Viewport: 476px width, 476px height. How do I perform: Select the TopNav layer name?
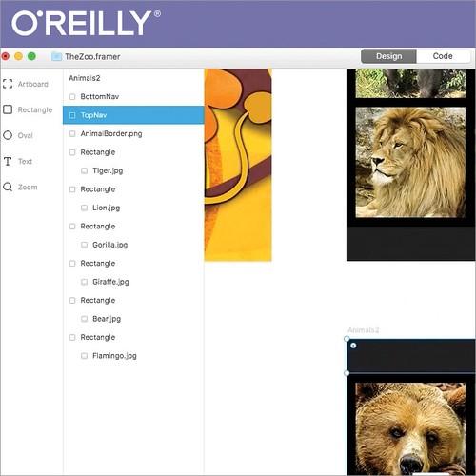tap(93, 115)
